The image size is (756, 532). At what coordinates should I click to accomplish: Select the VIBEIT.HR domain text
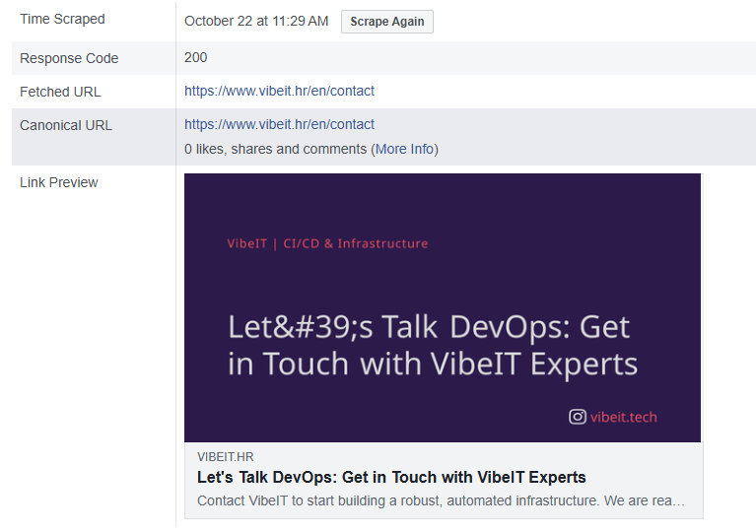[x=225, y=457]
